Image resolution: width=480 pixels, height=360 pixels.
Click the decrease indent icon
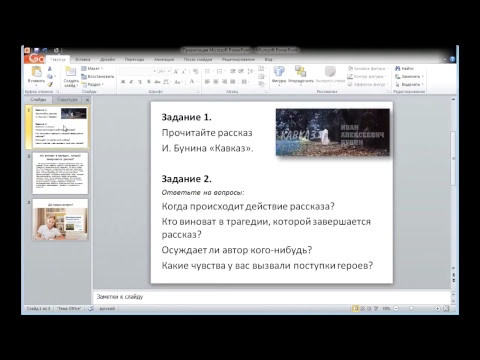pyautogui.click(x=233, y=71)
